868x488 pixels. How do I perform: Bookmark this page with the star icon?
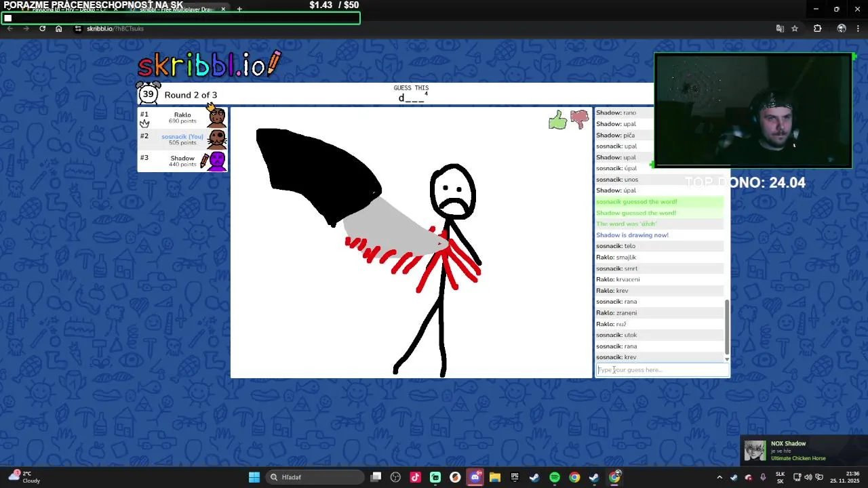(x=795, y=28)
